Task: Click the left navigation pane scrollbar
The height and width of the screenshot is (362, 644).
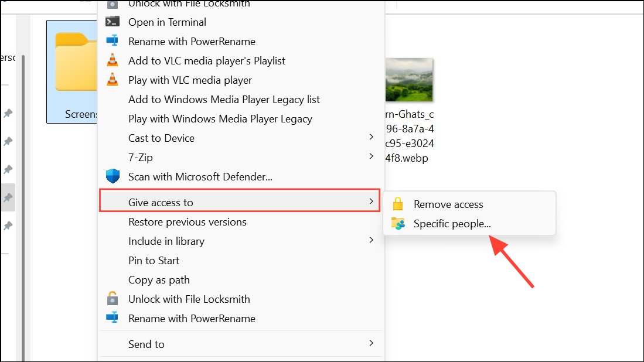Action: pyautogui.click(x=23, y=205)
